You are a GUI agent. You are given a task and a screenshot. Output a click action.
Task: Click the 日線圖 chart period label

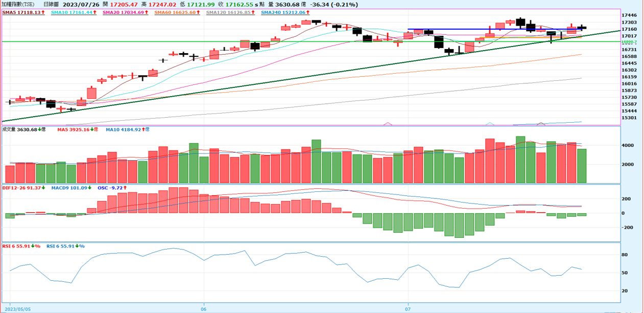[51, 4]
